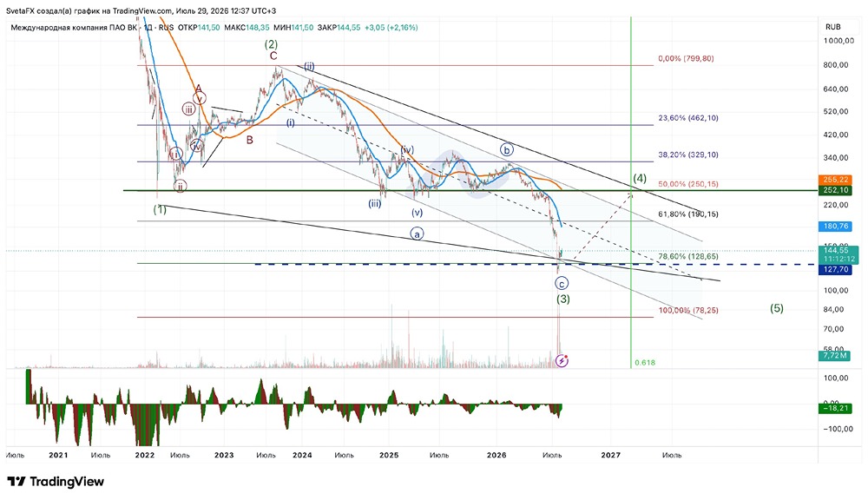
Task: Click the 2024 time axis label
Action: click(x=302, y=455)
